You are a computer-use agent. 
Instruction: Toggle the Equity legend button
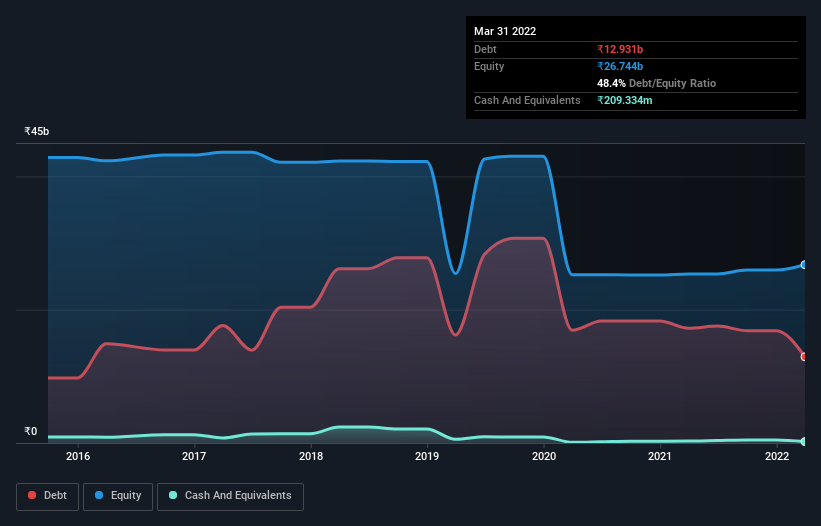[x=118, y=496]
